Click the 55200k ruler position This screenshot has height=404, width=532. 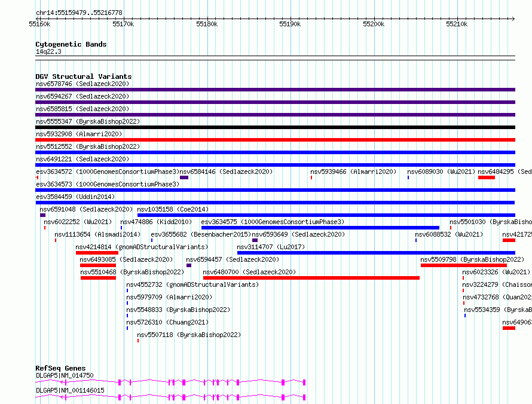[374, 24]
